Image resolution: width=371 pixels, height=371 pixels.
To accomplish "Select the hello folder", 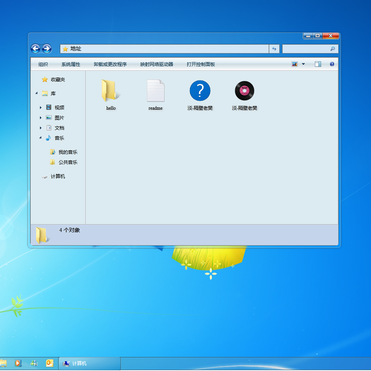I will [111, 95].
